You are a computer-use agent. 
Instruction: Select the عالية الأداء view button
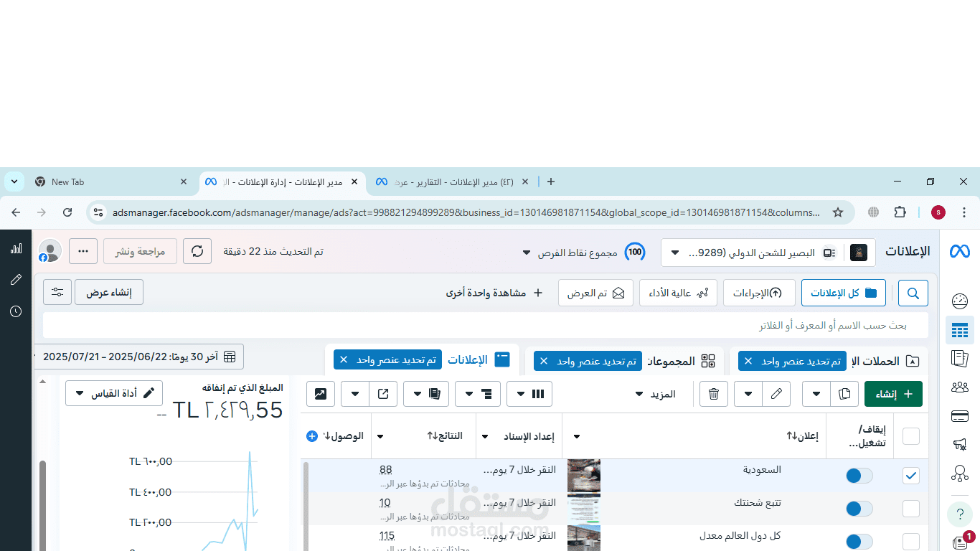tap(678, 293)
